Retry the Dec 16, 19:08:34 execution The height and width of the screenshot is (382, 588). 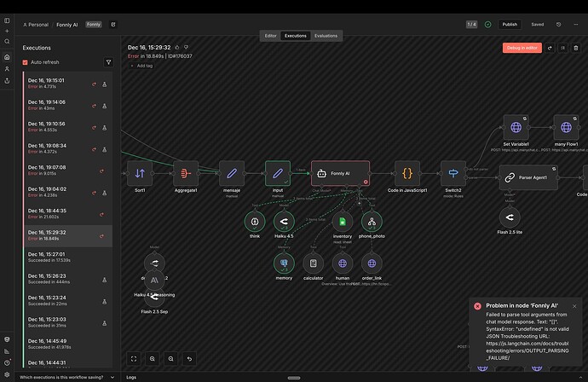[94, 149]
